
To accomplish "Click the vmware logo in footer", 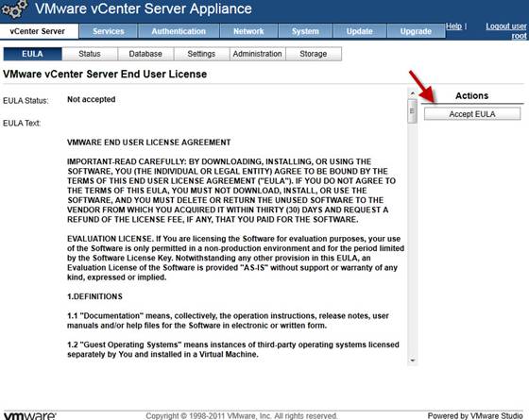I will (x=30, y=415).
